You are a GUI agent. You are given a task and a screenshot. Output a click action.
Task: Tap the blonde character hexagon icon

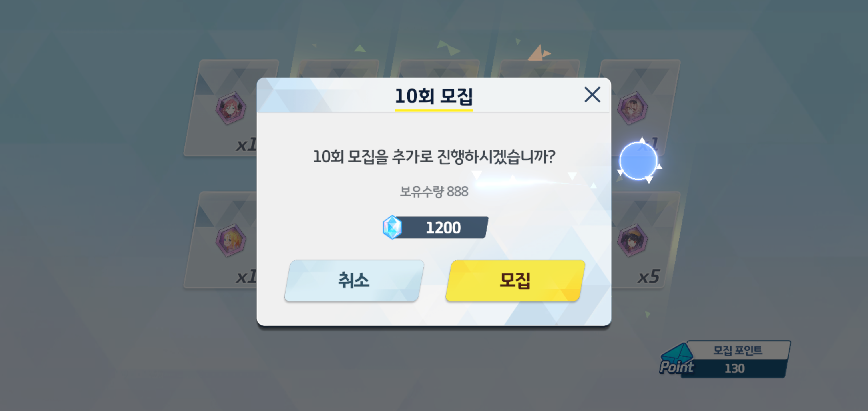pos(231,240)
